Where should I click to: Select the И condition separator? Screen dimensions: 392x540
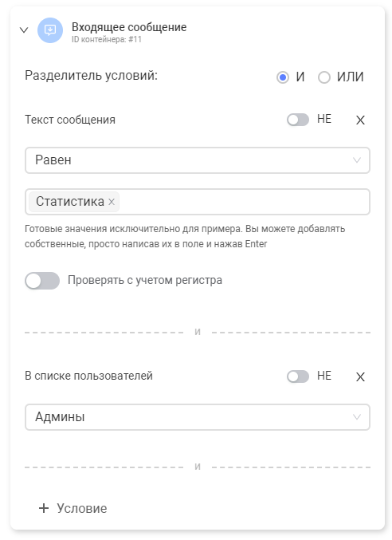[x=283, y=77]
